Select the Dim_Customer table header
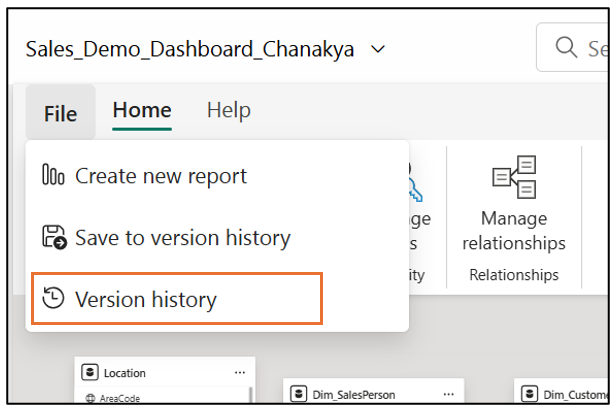The width and height of the screenshot is (613, 411). (561, 391)
